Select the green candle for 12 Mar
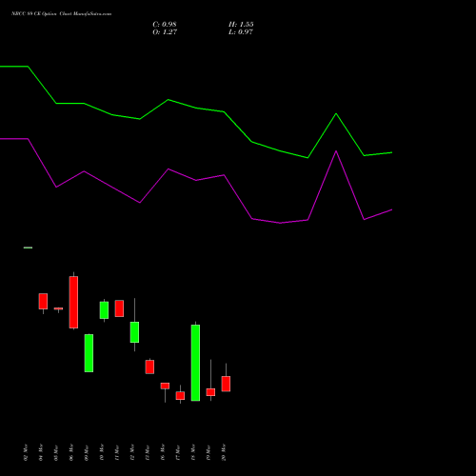Viewport: 476px width, 476px height. 134,332
